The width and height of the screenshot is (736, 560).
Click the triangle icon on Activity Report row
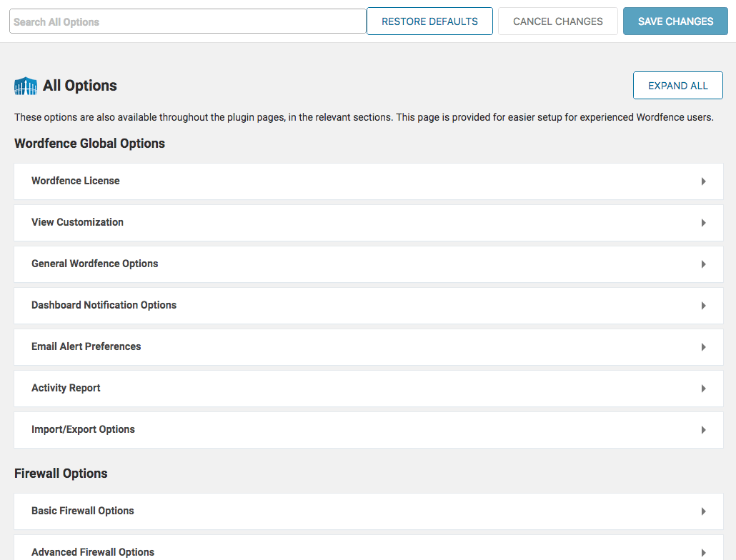click(x=703, y=389)
